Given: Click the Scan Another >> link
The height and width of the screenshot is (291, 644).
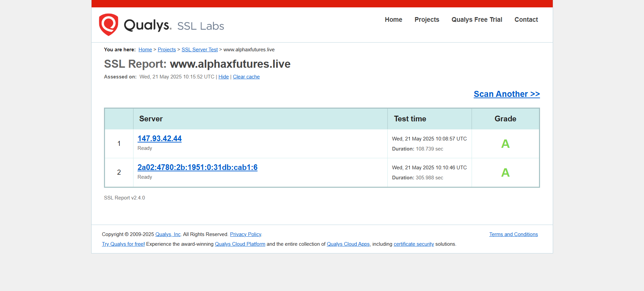Looking at the screenshot, I should click(x=506, y=94).
